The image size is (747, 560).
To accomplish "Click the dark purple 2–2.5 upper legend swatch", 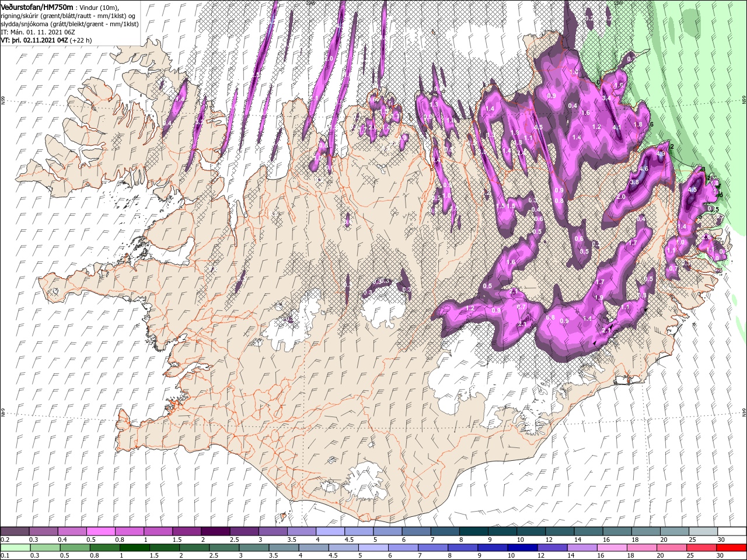I will click(x=215, y=531).
